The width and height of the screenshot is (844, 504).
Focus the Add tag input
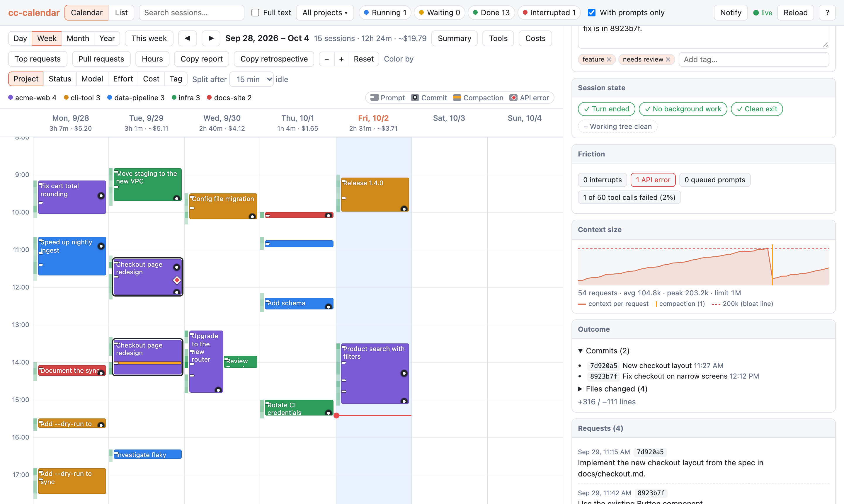754,59
